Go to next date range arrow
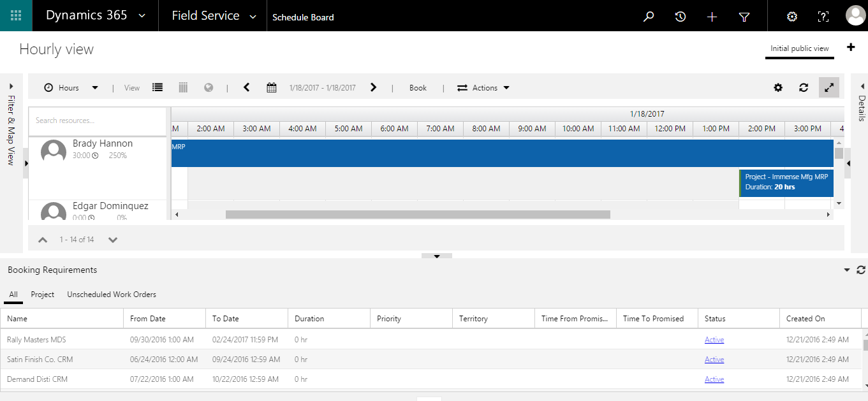 [374, 87]
